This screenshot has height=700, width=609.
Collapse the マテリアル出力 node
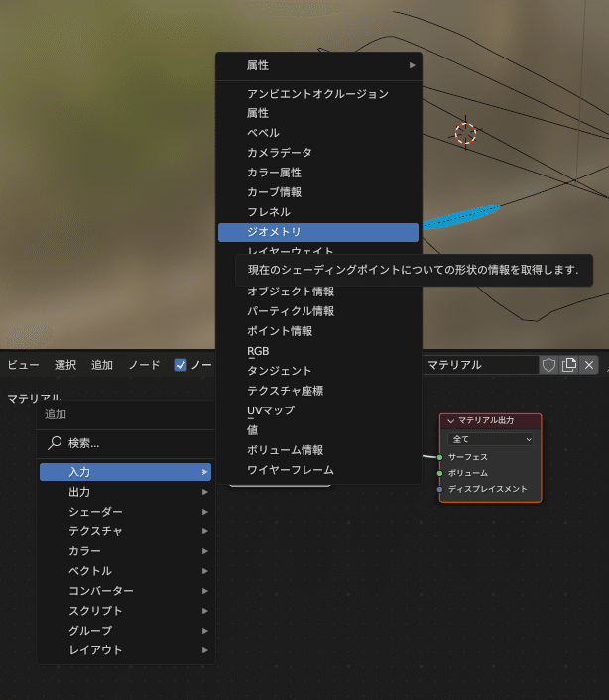tap(451, 421)
